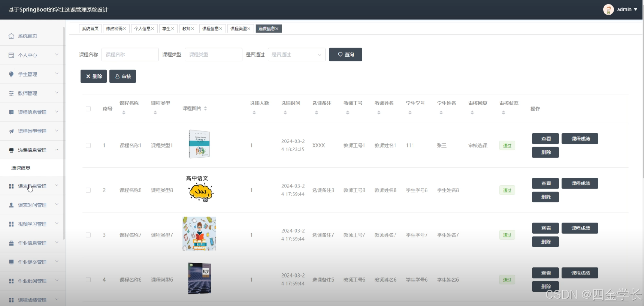Screen dimensions: 644x306
Task: Expand 作业提交管理 with its chevron
Action: coord(57,262)
